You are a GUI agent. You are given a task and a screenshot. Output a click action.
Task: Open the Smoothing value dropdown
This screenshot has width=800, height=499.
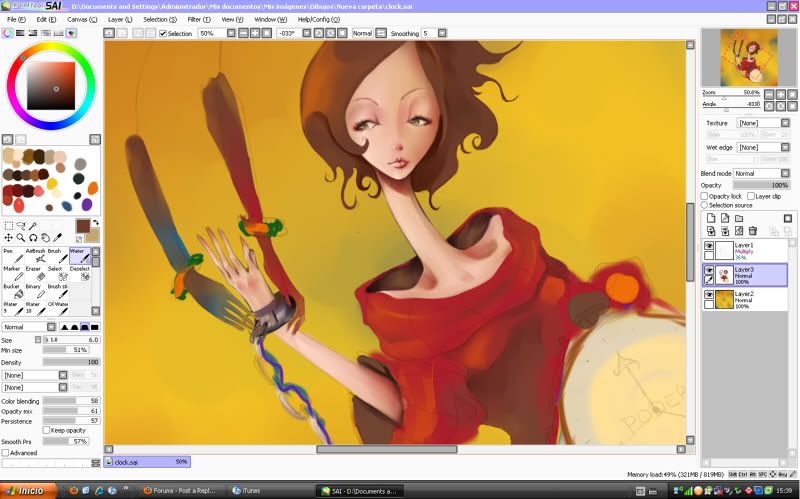(442, 33)
